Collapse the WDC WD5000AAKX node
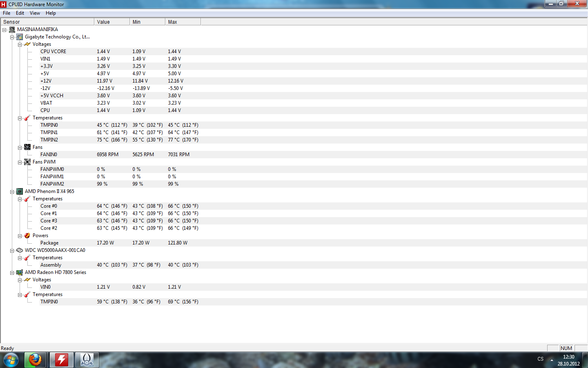 tap(12, 251)
